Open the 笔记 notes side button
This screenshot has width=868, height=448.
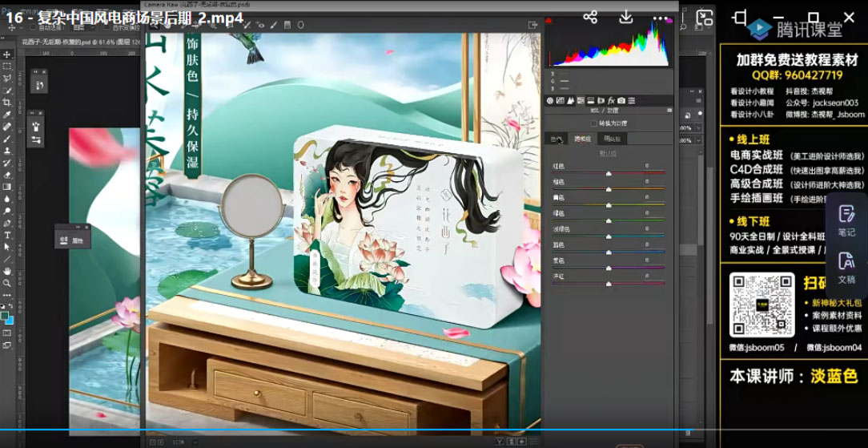(846, 220)
